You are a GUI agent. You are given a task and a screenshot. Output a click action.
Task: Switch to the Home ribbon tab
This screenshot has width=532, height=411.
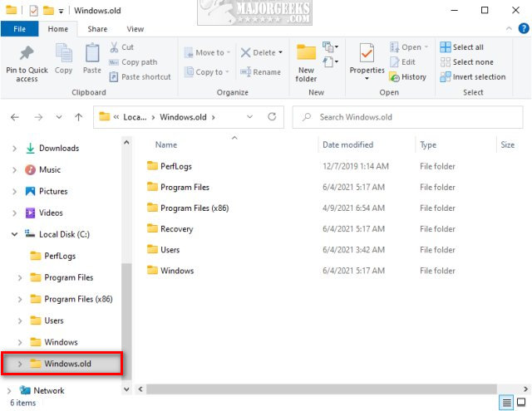click(x=57, y=29)
